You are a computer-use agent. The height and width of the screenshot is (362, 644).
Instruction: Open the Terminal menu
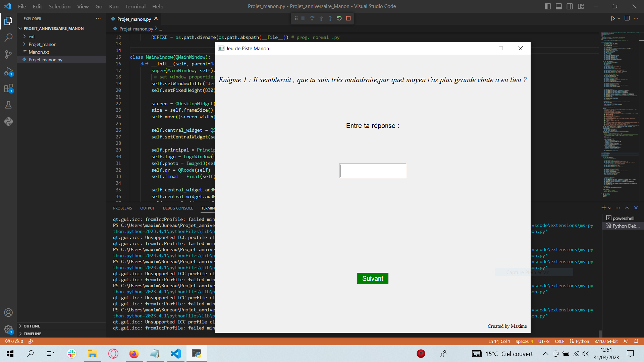click(135, 6)
